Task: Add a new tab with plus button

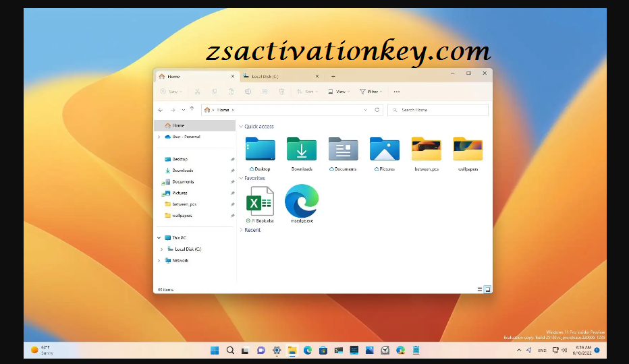Action: tap(333, 77)
